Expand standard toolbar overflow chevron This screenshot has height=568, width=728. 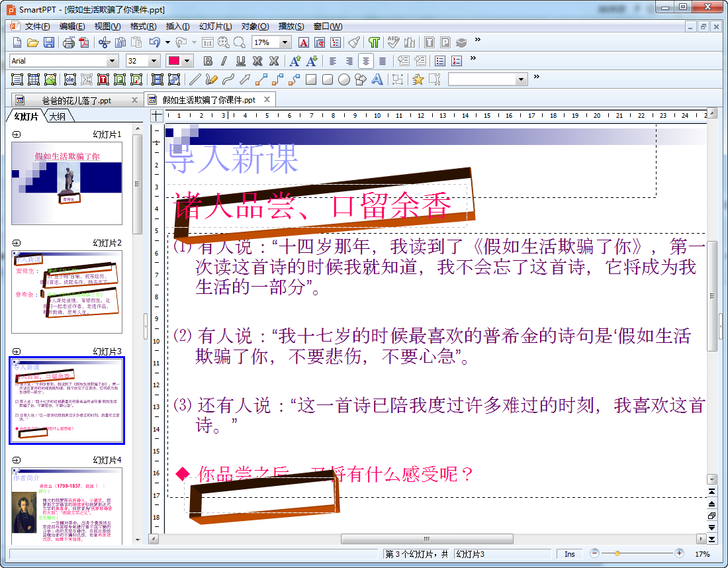[x=478, y=40]
